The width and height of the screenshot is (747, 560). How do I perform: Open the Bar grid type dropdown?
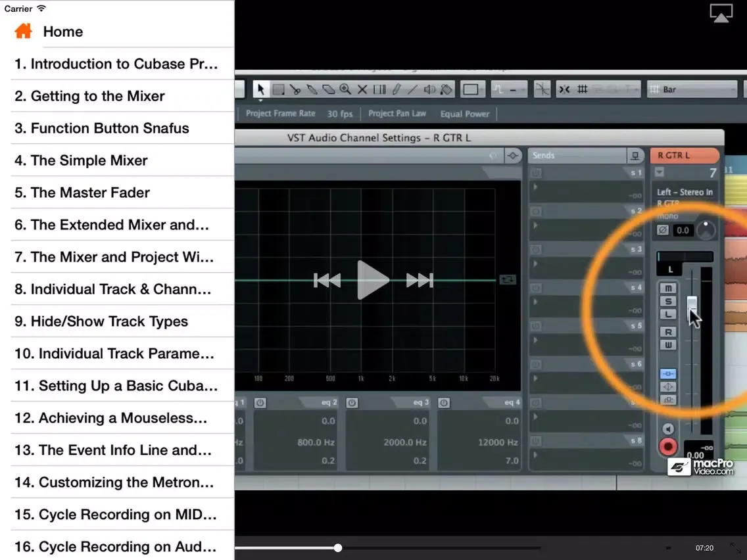(692, 89)
